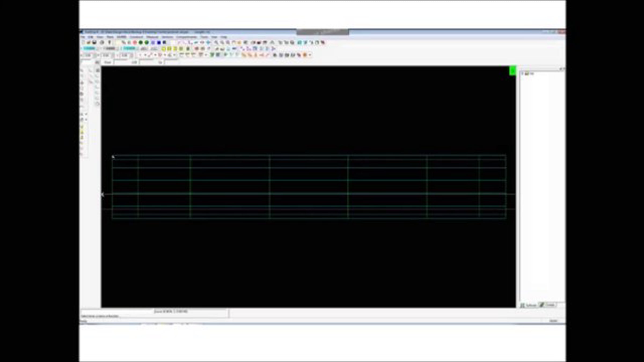This screenshot has width=644, height=362.
Task: Open the Help menu
Action: 224,37
